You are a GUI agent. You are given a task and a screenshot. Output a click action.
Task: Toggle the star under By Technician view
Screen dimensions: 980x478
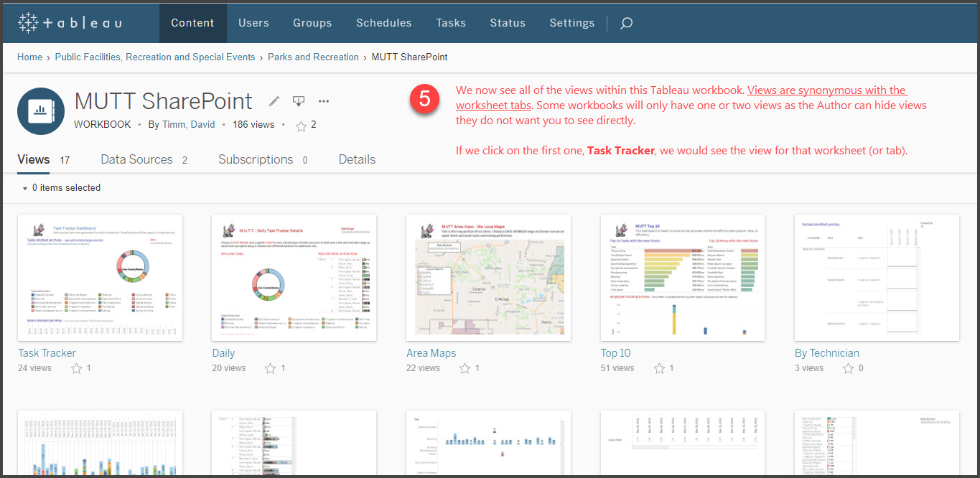pos(849,368)
